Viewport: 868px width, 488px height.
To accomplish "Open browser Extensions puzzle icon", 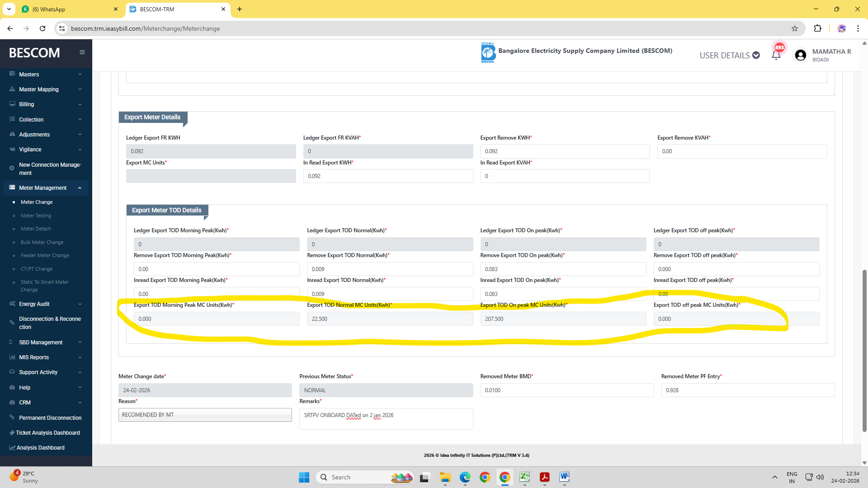I will point(817,28).
